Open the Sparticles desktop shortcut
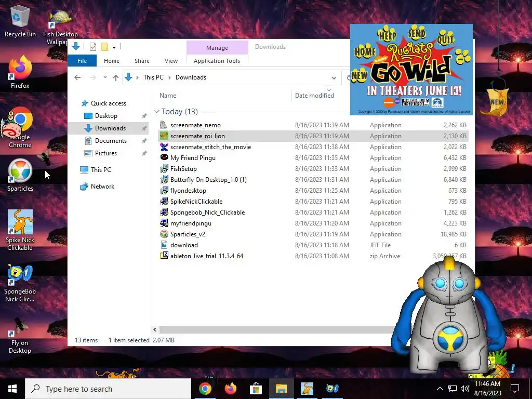 click(x=20, y=176)
